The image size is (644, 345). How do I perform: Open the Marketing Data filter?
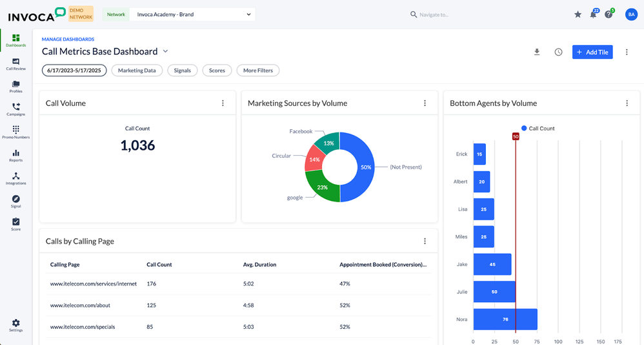click(137, 70)
